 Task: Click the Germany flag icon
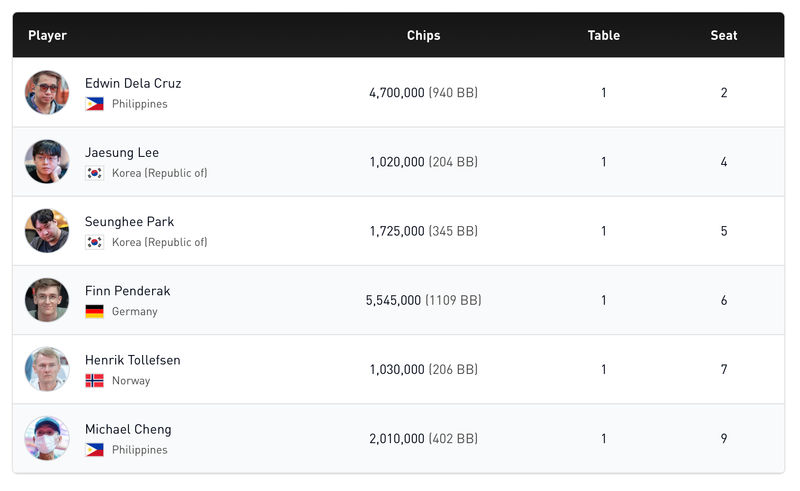pos(95,311)
